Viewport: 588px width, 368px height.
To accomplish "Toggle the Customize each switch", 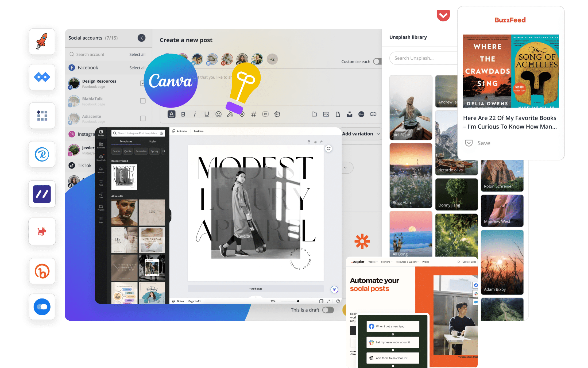I will point(377,62).
